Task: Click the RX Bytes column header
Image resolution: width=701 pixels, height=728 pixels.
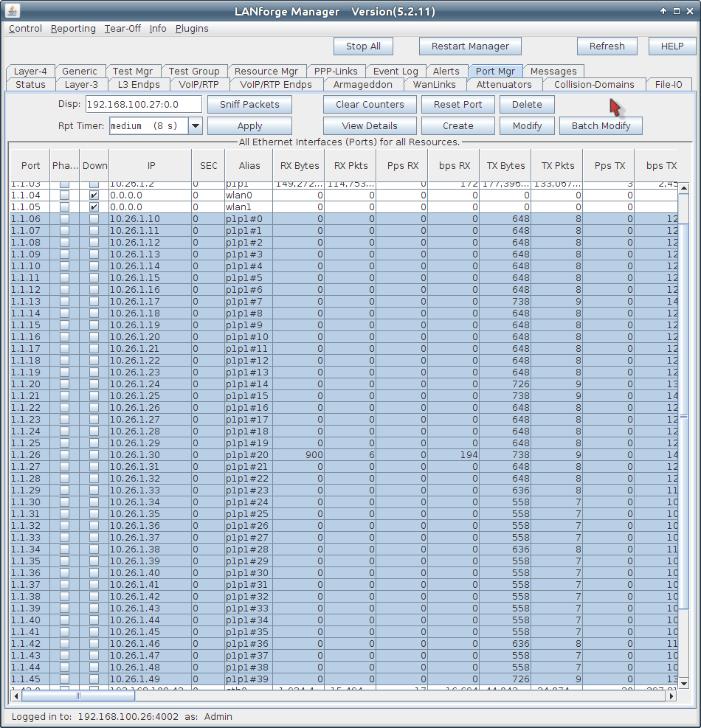Action: pyautogui.click(x=299, y=166)
